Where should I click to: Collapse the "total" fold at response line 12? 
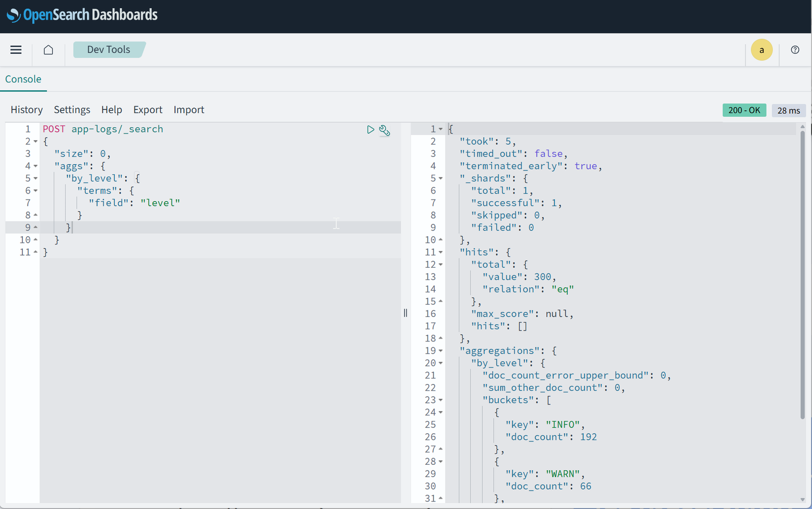[x=441, y=265]
